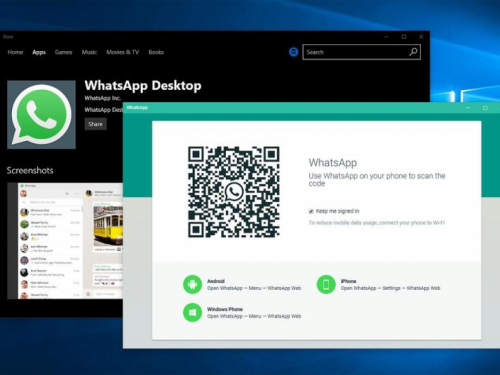Click the Screenshots heading in Store

(x=30, y=171)
